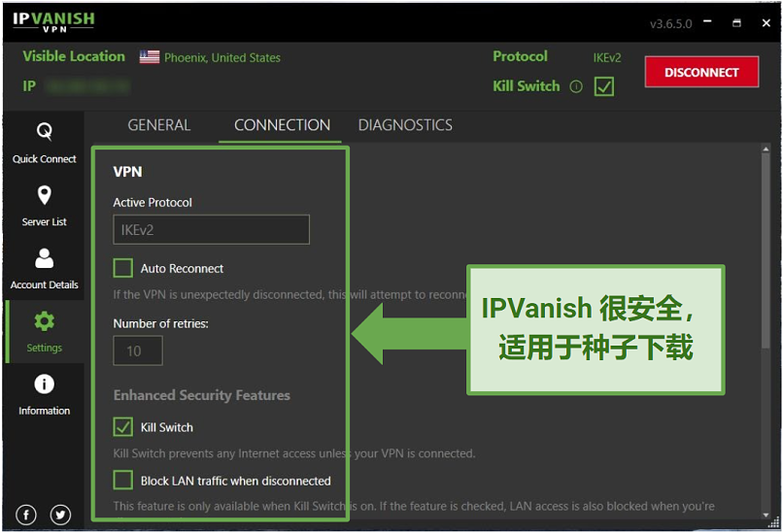Image resolution: width=783 pixels, height=532 pixels.
Task: Click Phoenix, United States location text
Action: (222, 58)
